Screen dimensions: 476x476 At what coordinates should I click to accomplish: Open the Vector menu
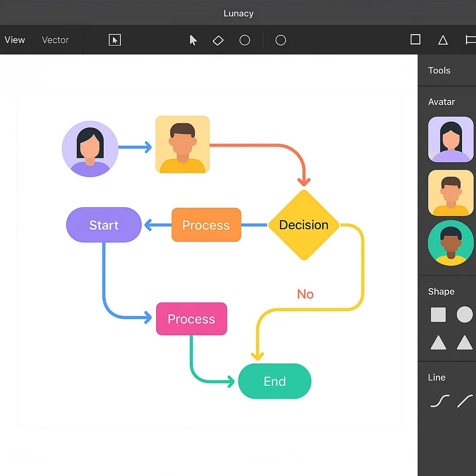[x=55, y=40]
